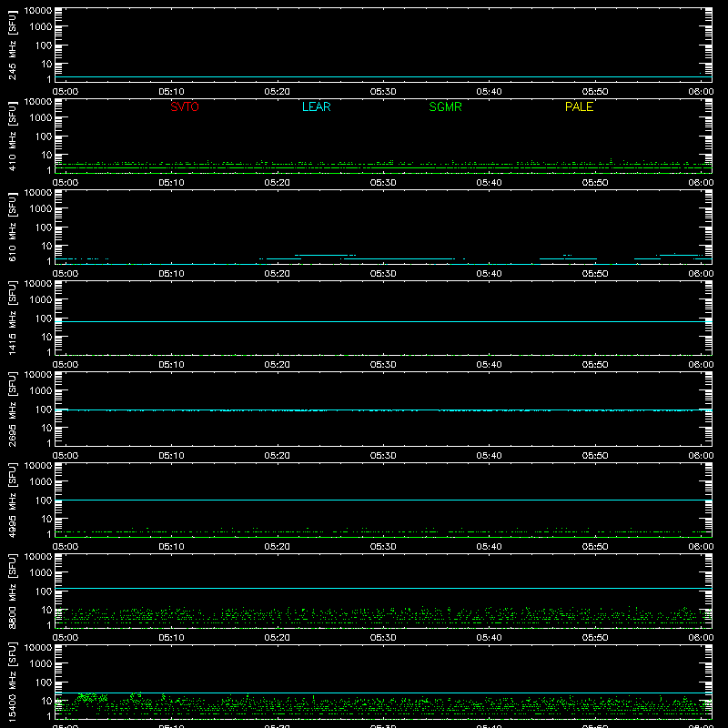Click 06:00 tick under the 8800 MHz panel
This screenshot has width=728, height=728.
click(701, 638)
